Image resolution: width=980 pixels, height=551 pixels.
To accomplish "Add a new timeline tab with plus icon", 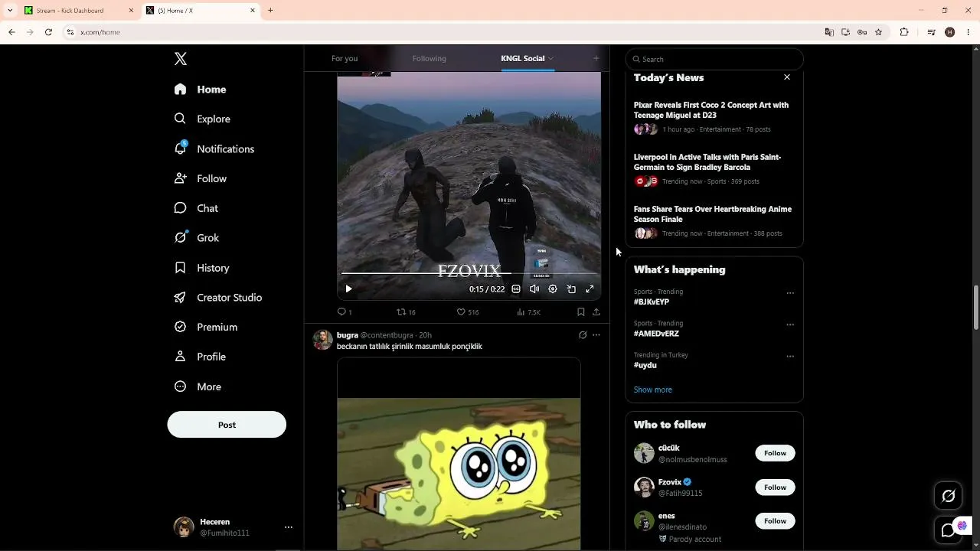I will click(596, 58).
